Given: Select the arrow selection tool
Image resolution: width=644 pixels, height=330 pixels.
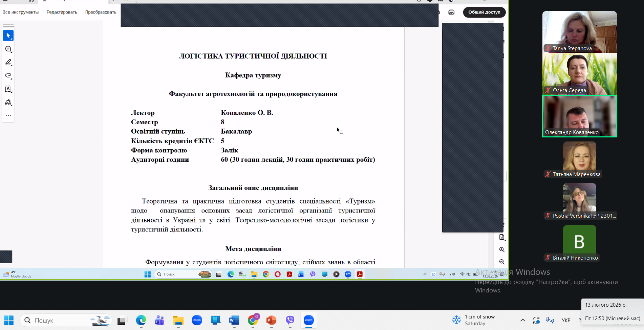Looking at the screenshot, I should [8, 36].
